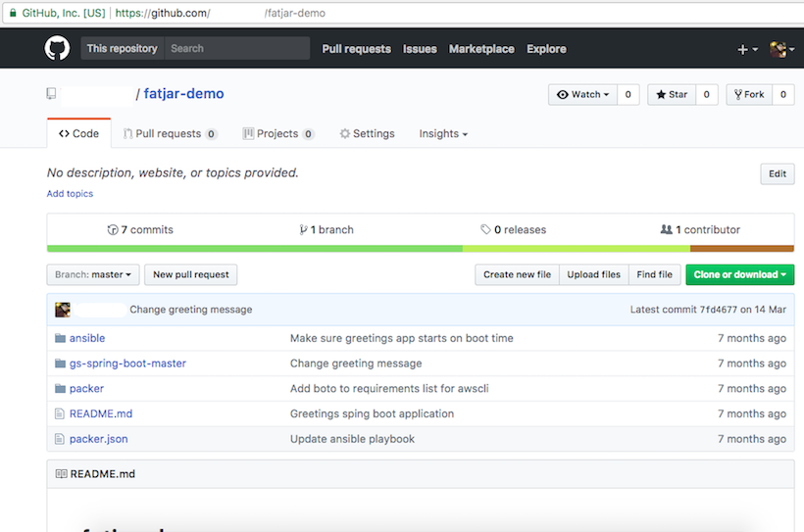Click the Find file button
The width and height of the screenshot is (804, 532).
[654, 274]
